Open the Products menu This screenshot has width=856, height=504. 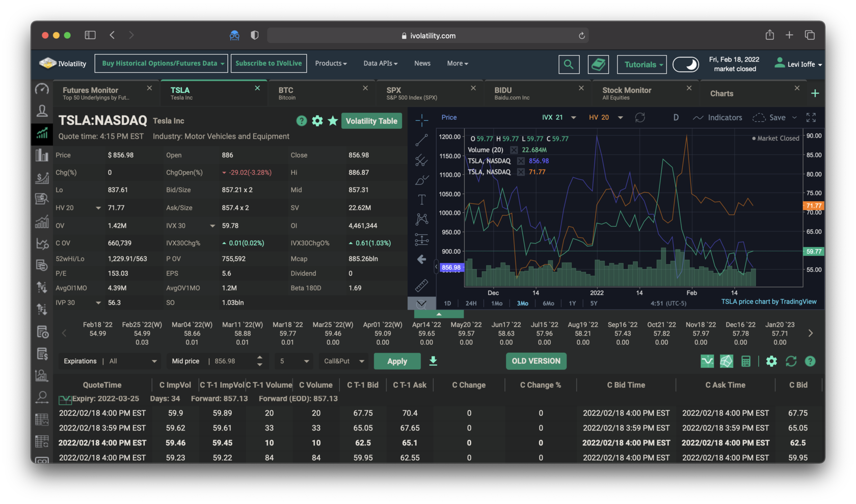point(331,64)
